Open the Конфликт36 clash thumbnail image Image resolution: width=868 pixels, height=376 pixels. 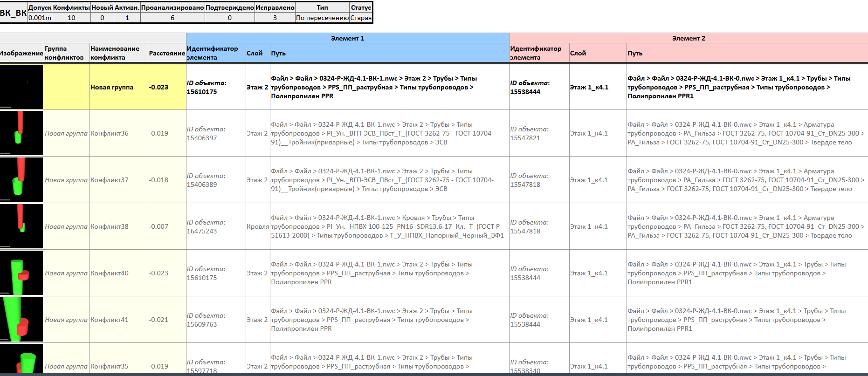coord(21,133)
